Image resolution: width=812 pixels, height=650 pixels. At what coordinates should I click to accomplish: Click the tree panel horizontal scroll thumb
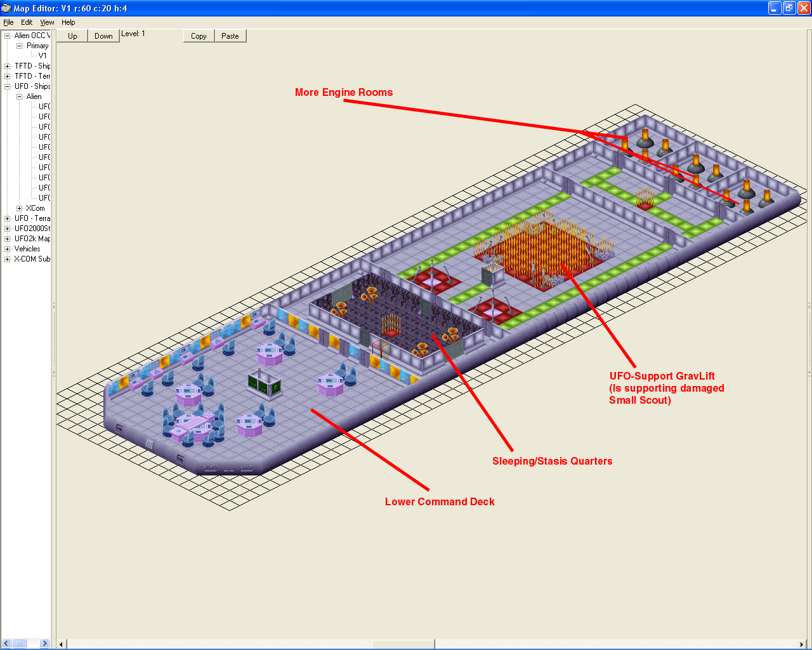click(x=19, y=644)
